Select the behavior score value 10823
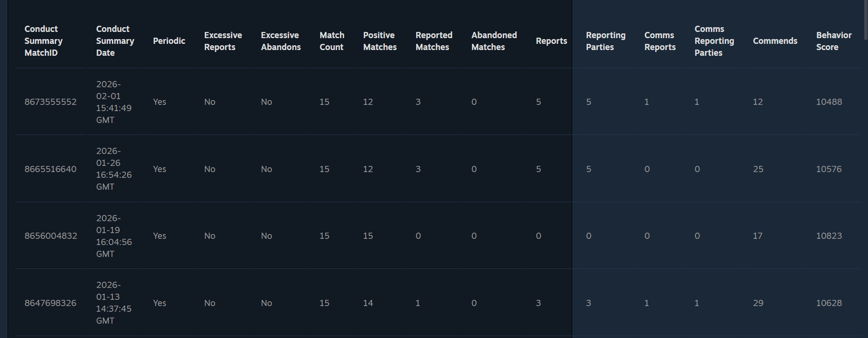Viewport: 868px width, 338px height. [x=828, y=236]
